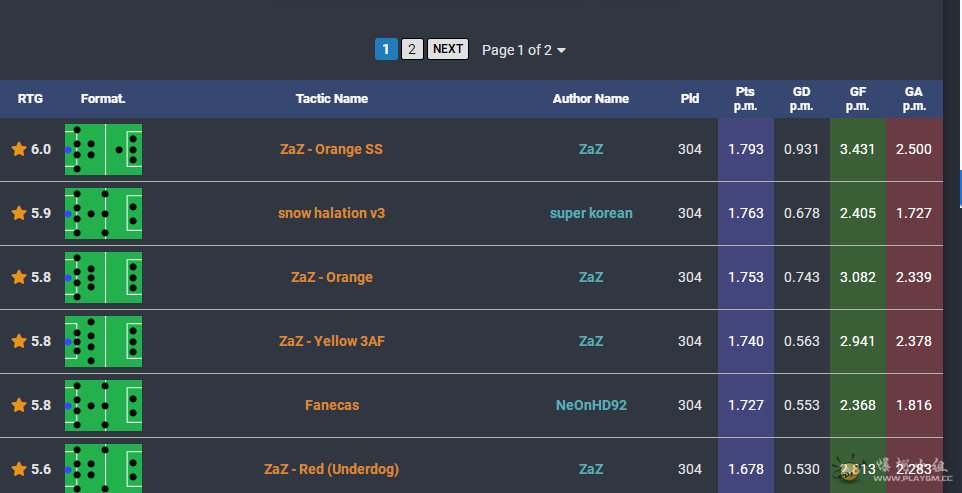Select the current page 1 button

click(x=386, y=49)
